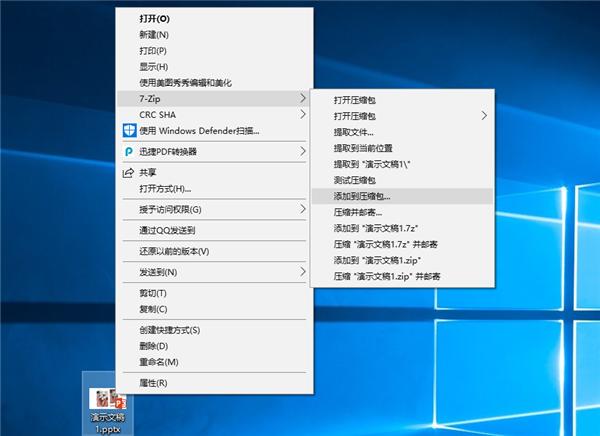Expand the 授予访问权限(G) submenu chevron

pyautogui.click(x=303, y=209)
